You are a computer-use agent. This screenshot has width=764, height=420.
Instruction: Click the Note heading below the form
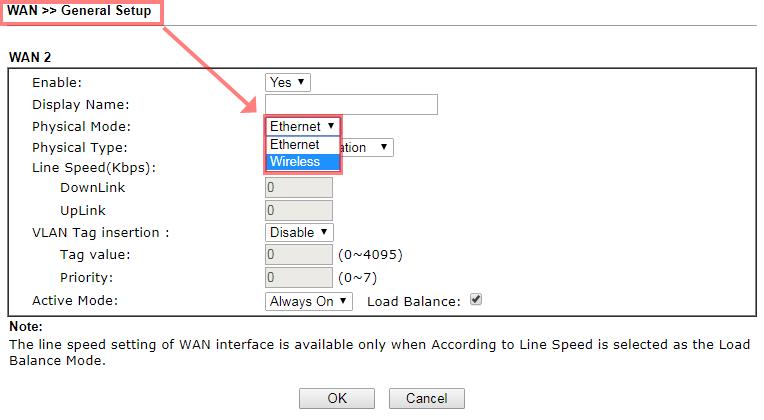click(x=25, y=327)
